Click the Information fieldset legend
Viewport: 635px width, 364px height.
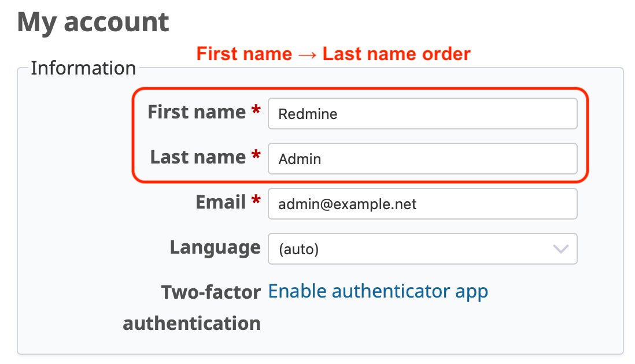[x=83, y=68]
